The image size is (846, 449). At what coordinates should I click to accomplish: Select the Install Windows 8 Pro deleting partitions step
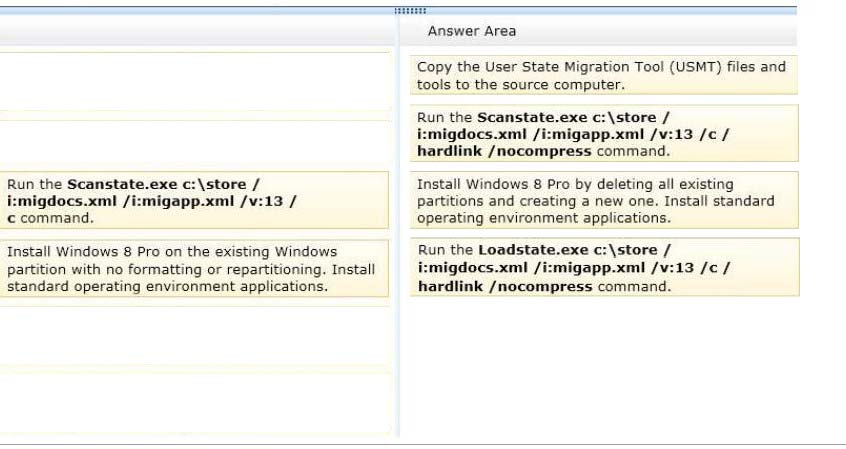click(x=604, y=200)
